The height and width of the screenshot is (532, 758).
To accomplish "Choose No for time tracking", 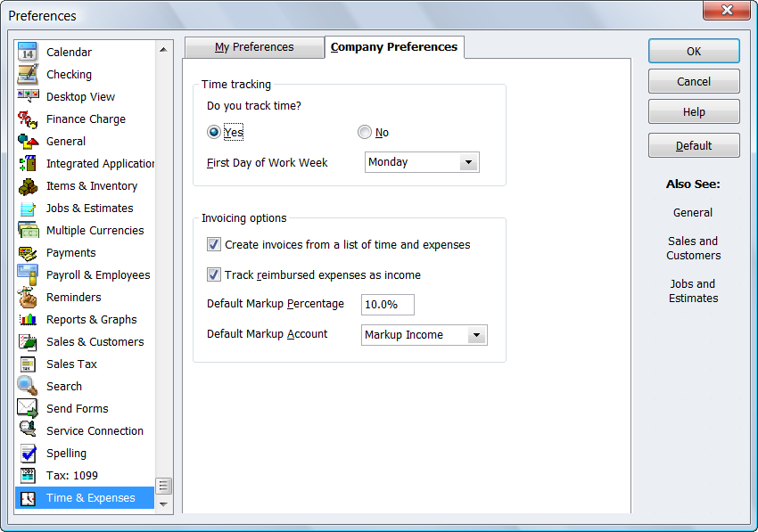I will point(365,133).
